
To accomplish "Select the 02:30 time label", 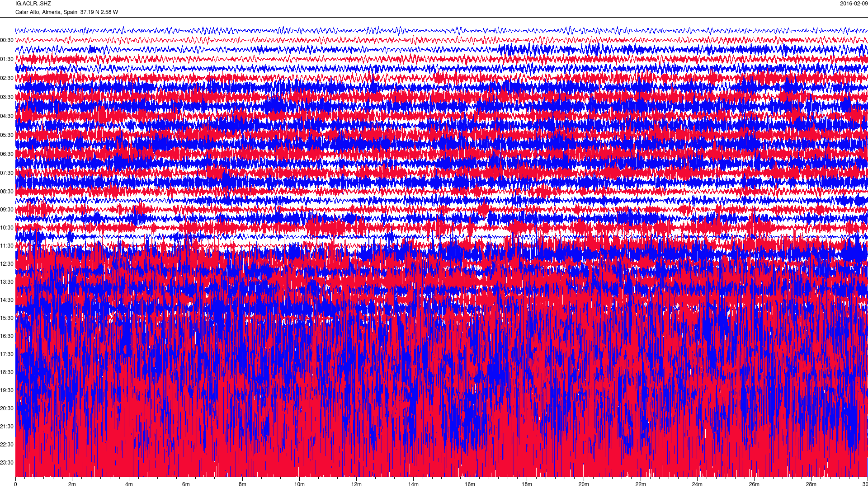I will pos(7,78).
